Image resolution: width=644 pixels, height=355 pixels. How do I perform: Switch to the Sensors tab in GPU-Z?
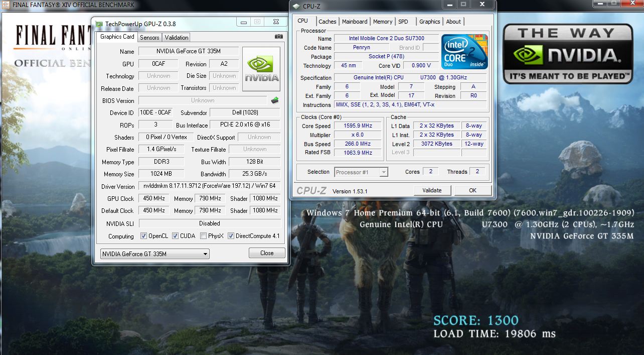coord(149,38)
